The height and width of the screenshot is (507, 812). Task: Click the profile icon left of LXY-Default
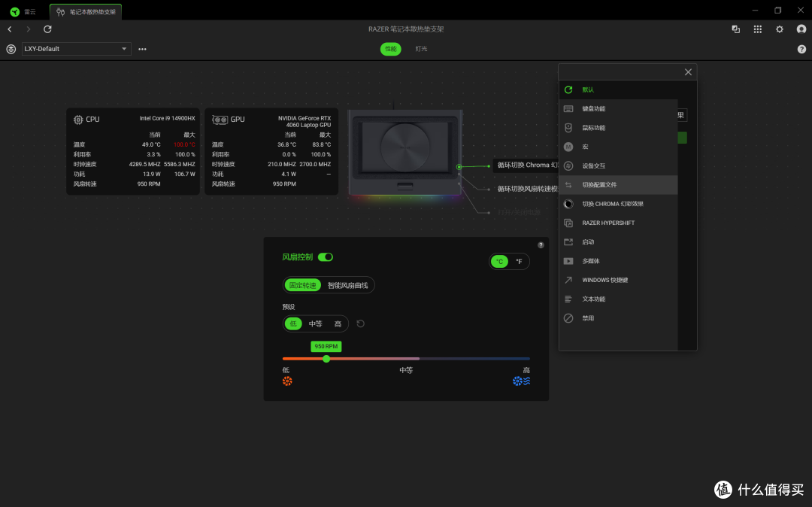tap(11, 49)
